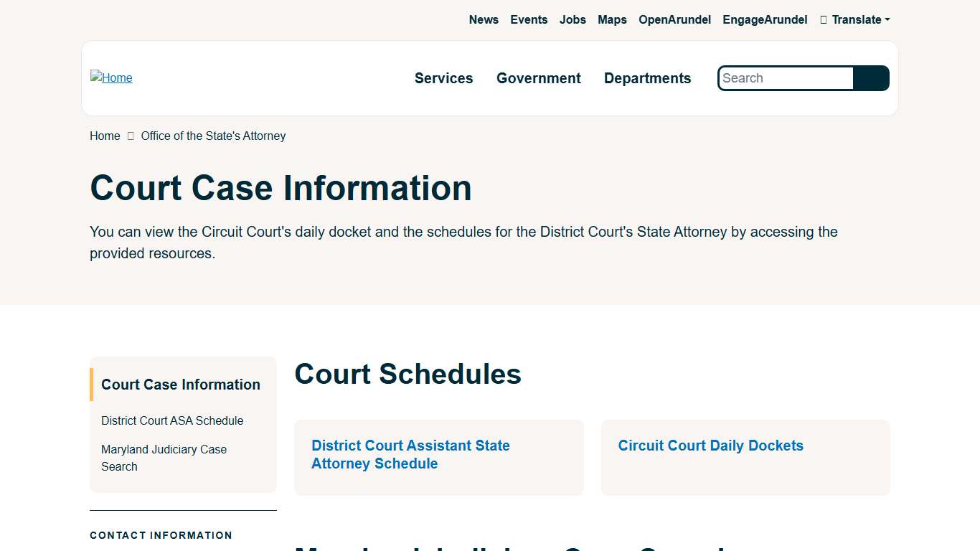This screenshot has height=551, width=980.
Task: Open the Jobs page
Action: point(573,19)
